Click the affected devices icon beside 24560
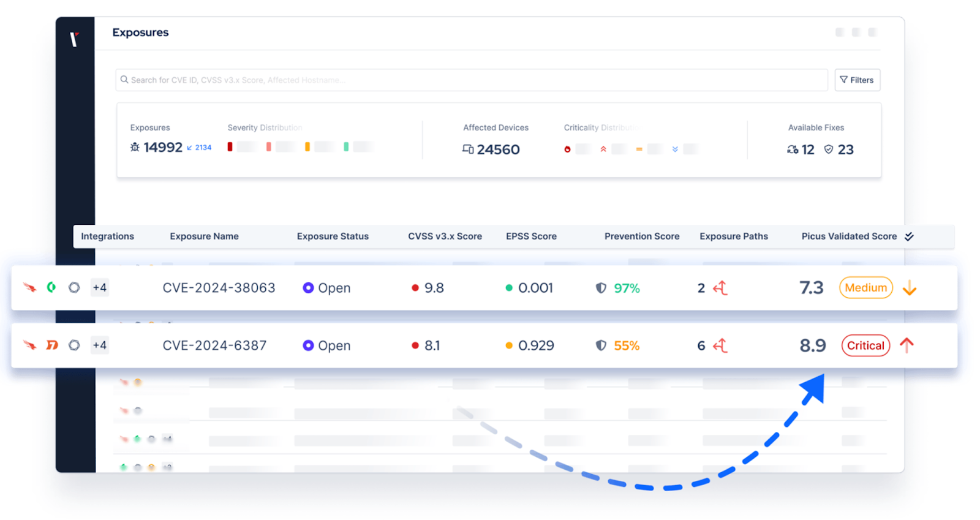 click(468, 149)
